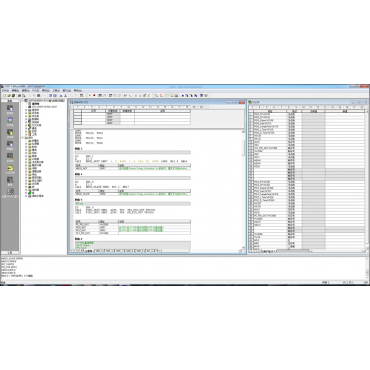370x370 pixels.
Task: Open Program Block from the navigation bar
Action: click(10, 108)
